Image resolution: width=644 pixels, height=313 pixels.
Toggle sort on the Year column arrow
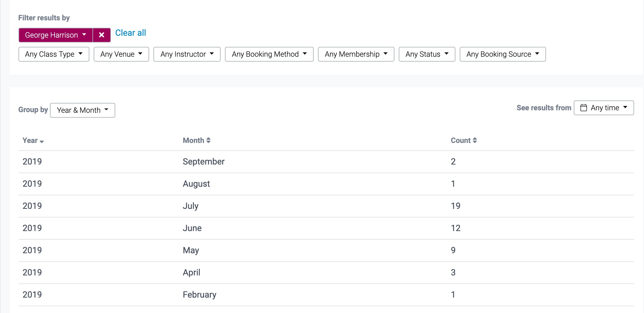42,141
